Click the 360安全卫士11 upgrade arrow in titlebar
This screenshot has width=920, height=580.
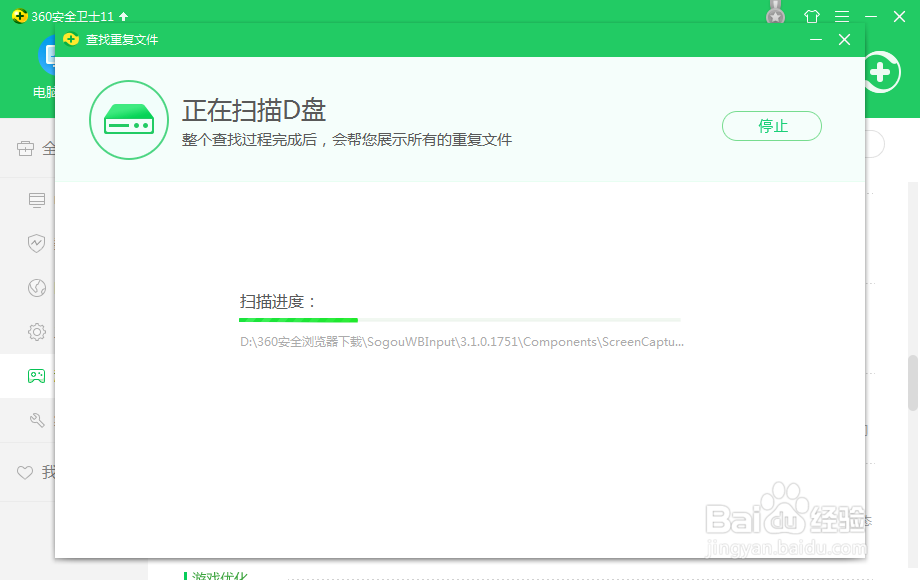point(125,16)
